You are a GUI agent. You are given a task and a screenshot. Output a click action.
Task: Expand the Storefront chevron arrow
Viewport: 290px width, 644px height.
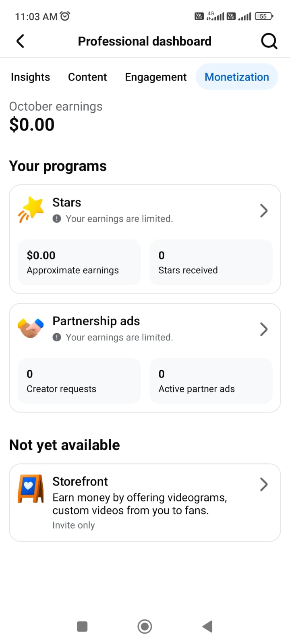tap(264, 484)
